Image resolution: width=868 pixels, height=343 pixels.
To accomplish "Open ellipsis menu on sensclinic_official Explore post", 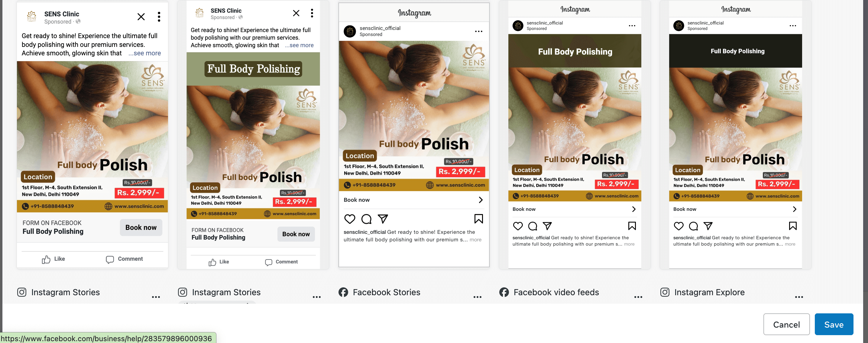I will (x=792, y=26).
